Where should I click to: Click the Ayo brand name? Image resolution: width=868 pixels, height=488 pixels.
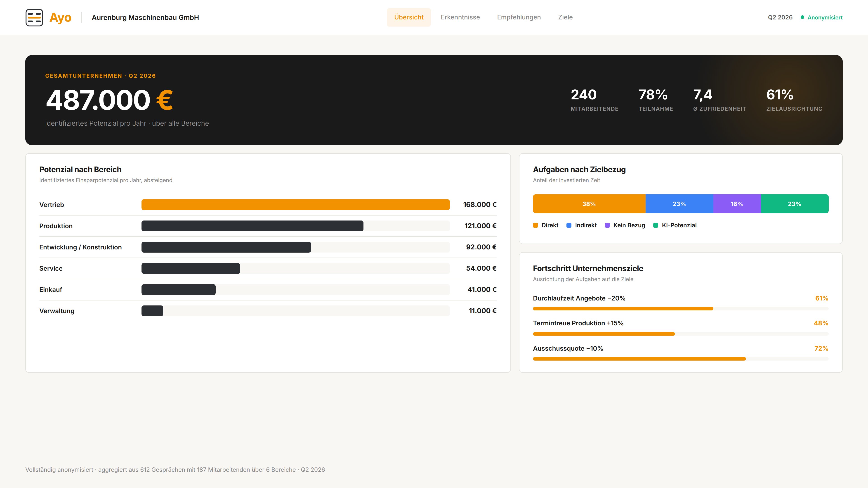pos(60,18)
